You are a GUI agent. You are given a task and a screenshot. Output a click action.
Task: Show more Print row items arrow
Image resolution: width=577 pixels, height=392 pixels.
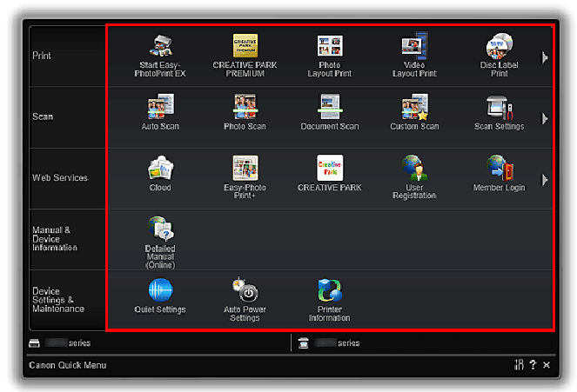pyautogui.click(x=545, y=57)
